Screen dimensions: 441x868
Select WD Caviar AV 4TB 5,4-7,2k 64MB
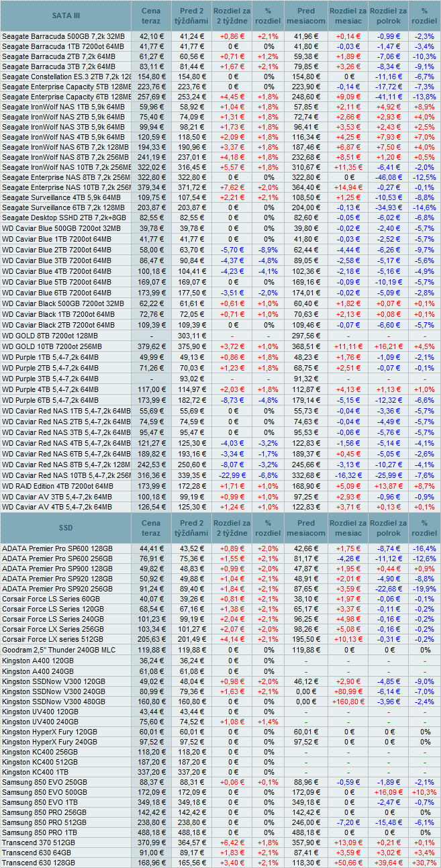pyautogui.click(x=57, y=507)
